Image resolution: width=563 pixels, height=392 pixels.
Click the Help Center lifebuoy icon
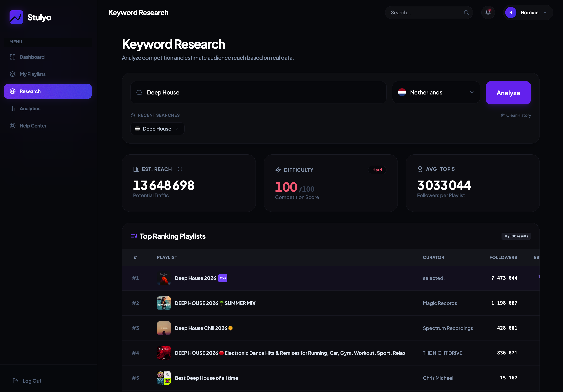click(x=13, y=126)
